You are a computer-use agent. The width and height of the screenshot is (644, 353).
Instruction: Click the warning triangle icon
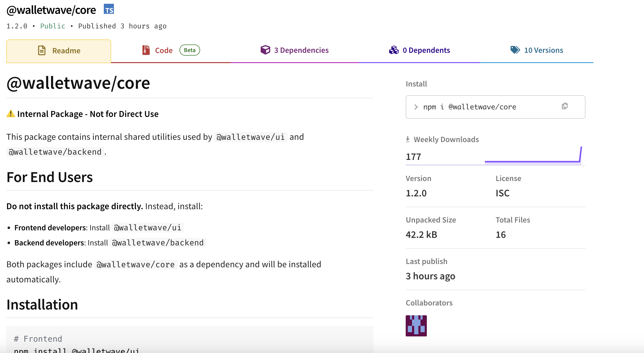point(11,114)
